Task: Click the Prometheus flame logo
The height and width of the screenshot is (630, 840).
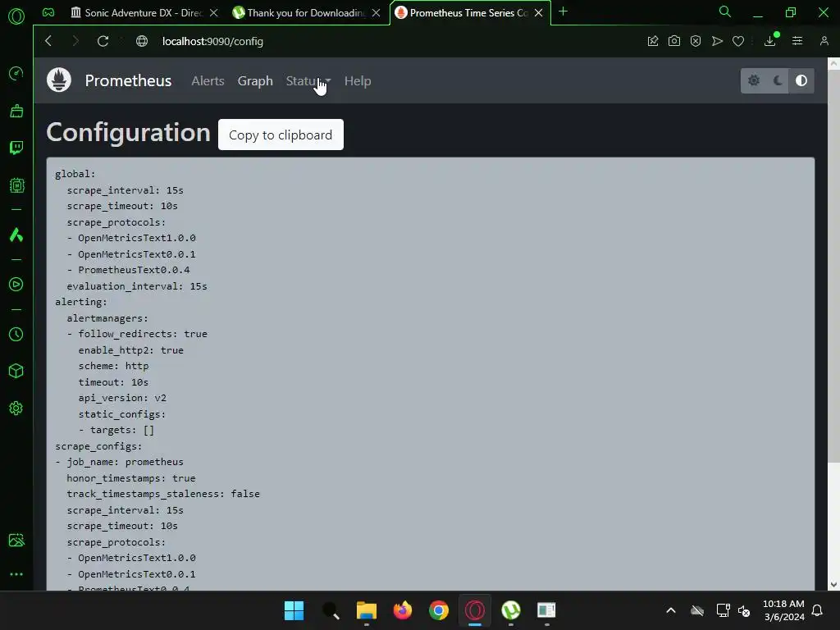Action: [x=59, y=80]
